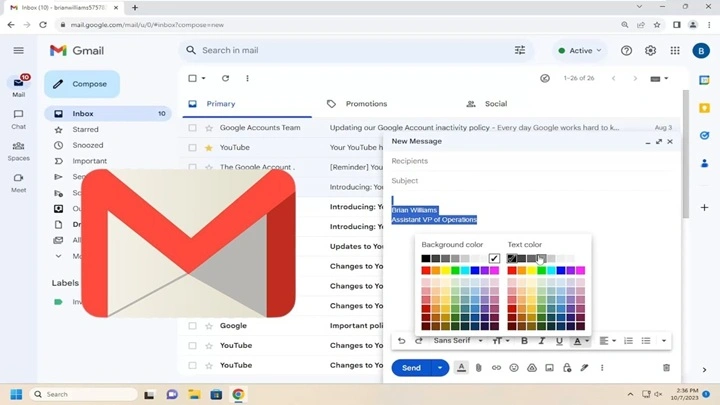Open the Active status dropdown
This screenshot has width=720, height=405.
click(579, 51)
